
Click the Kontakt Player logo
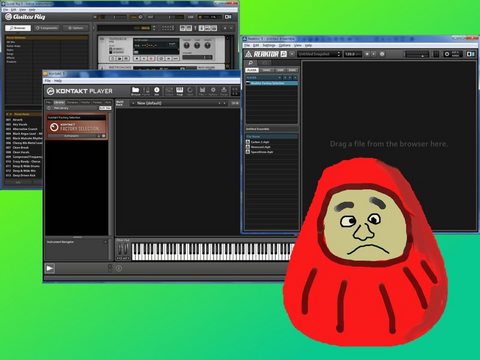[79, 91]
